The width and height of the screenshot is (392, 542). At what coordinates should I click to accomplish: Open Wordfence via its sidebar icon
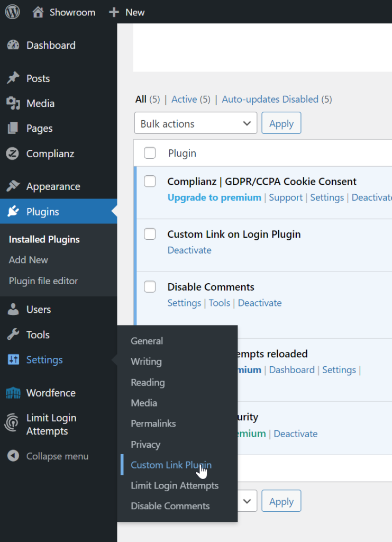[x=13, y=393]
